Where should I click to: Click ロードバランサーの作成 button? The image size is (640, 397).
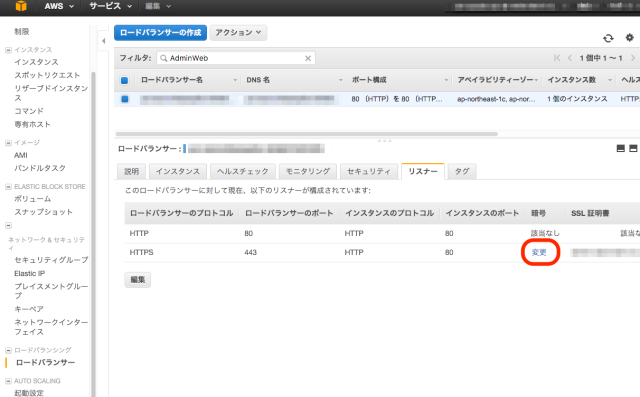160,33
